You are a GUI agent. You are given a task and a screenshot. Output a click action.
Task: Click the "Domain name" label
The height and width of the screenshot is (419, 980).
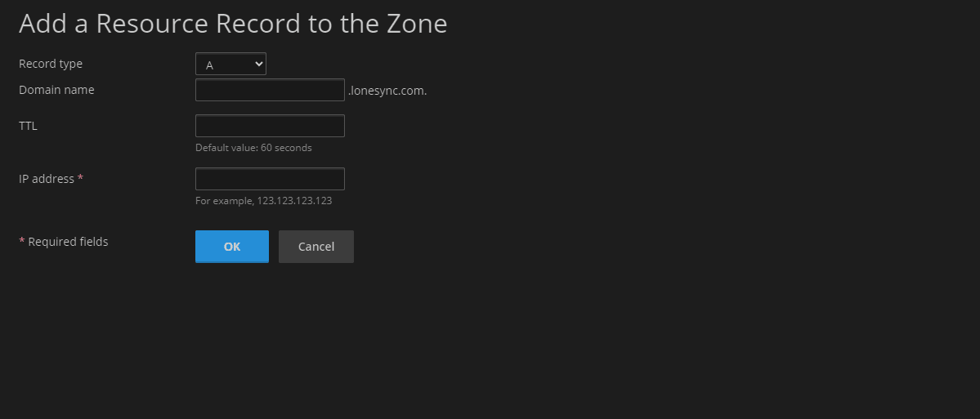click(x=56, y=90)
